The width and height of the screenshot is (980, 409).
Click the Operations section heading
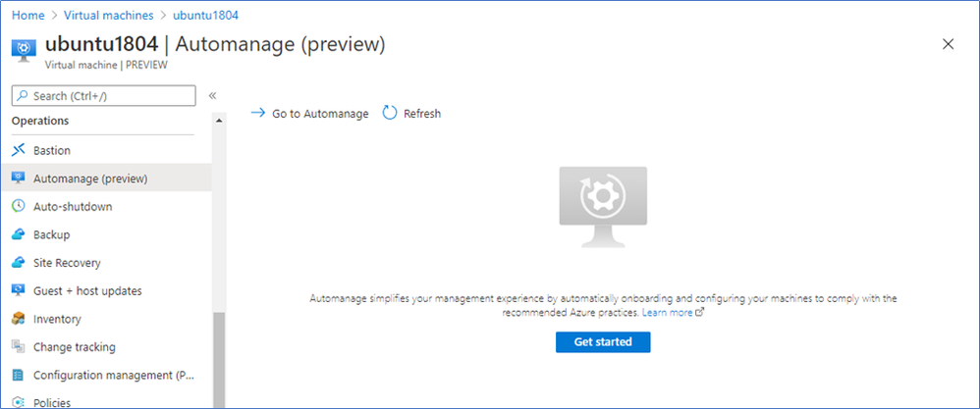click(40, 121)
